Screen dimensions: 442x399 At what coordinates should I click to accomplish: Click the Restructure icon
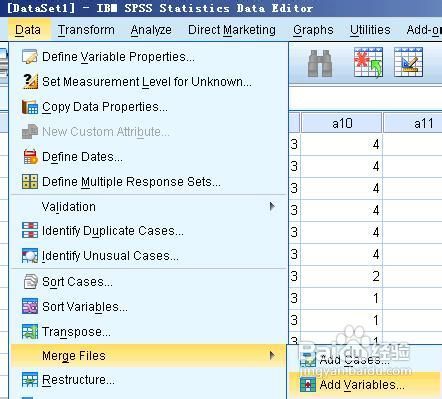tap(30, 380)
